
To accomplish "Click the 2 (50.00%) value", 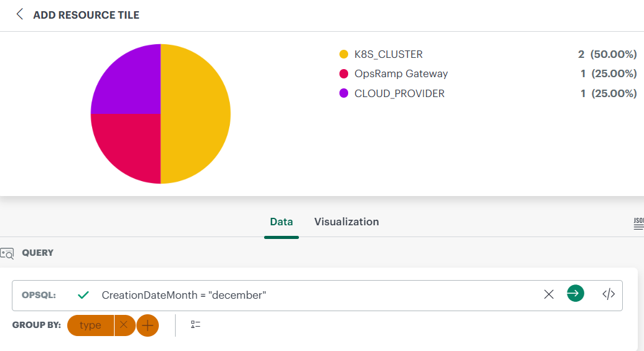I will (x=607, y=54).
